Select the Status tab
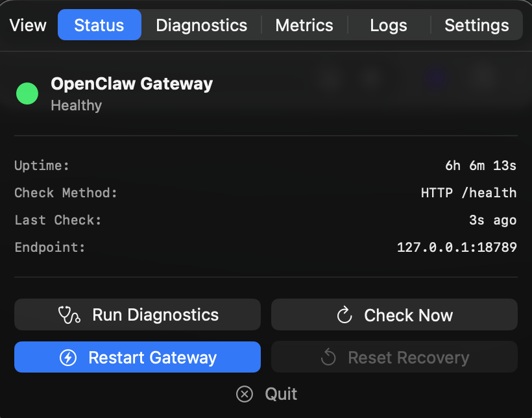The width and height of the screenshot is (532, 418). [99, 25]
